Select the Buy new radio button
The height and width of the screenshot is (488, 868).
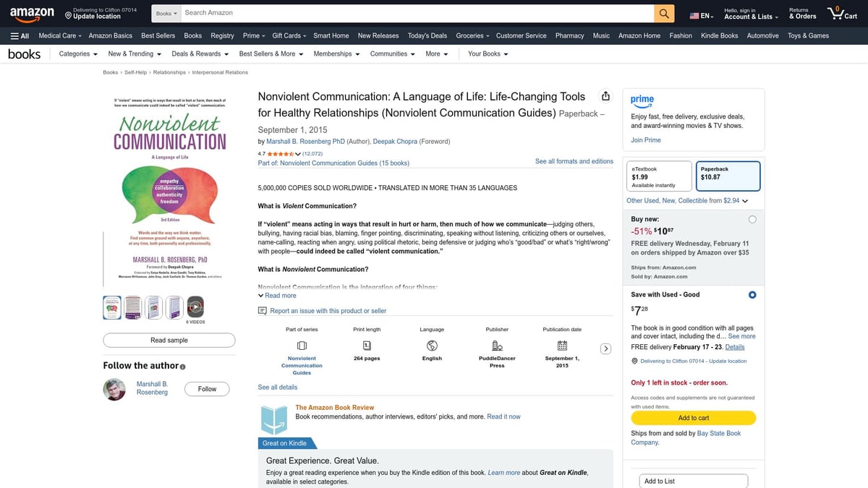[x=752, y=218]
